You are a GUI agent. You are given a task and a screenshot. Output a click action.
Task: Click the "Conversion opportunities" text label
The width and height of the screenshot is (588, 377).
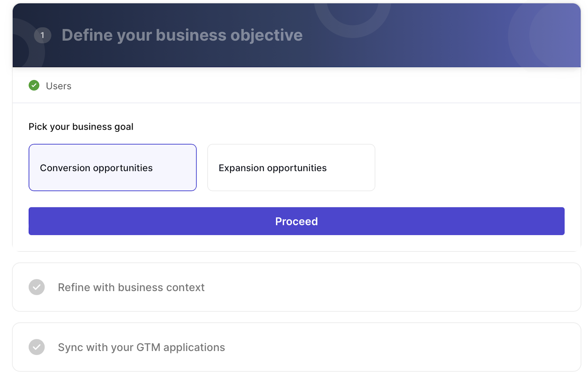(x=96, y=168)
